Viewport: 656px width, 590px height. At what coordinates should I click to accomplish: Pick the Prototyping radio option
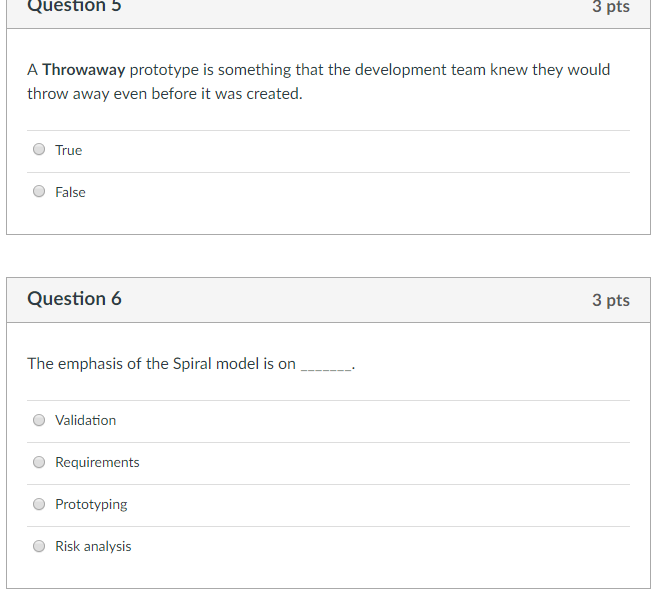(x=39, y=504)
